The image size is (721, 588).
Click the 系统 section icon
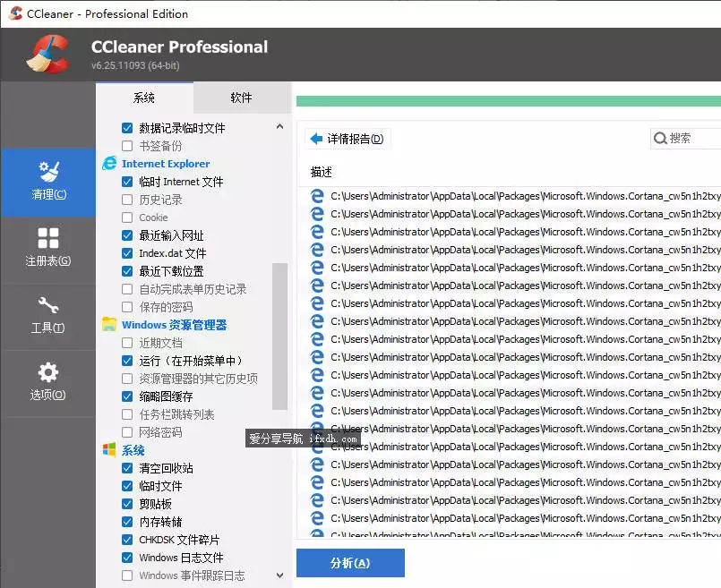coord(111,450)
